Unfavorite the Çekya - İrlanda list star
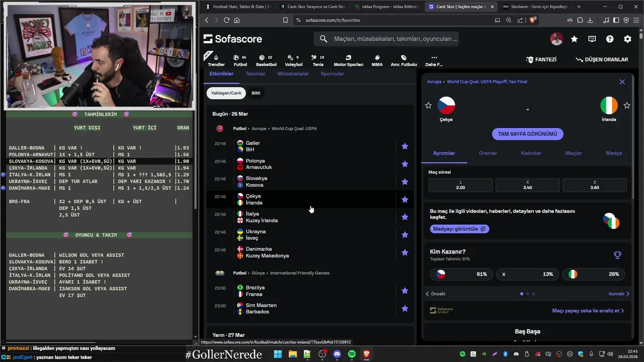 tap(405, 200)
